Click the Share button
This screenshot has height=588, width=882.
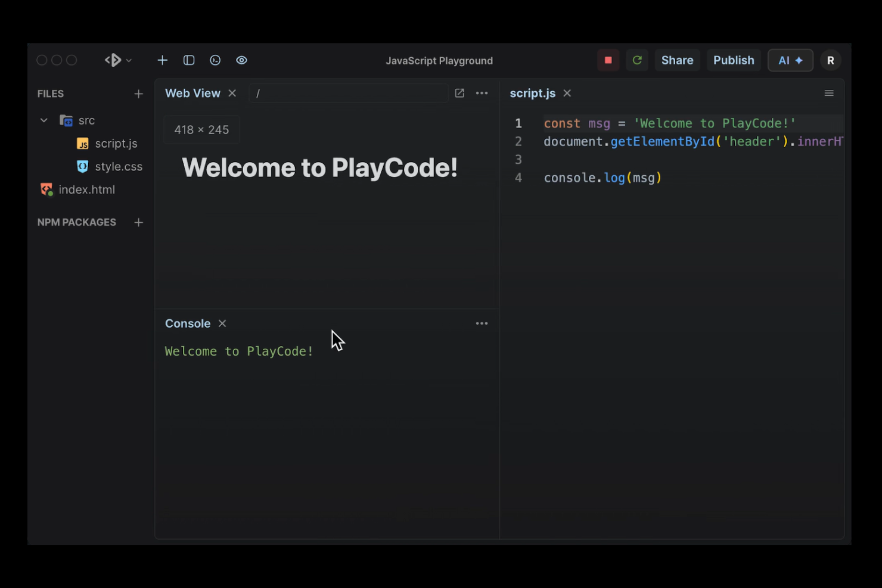tap(677, 60)
